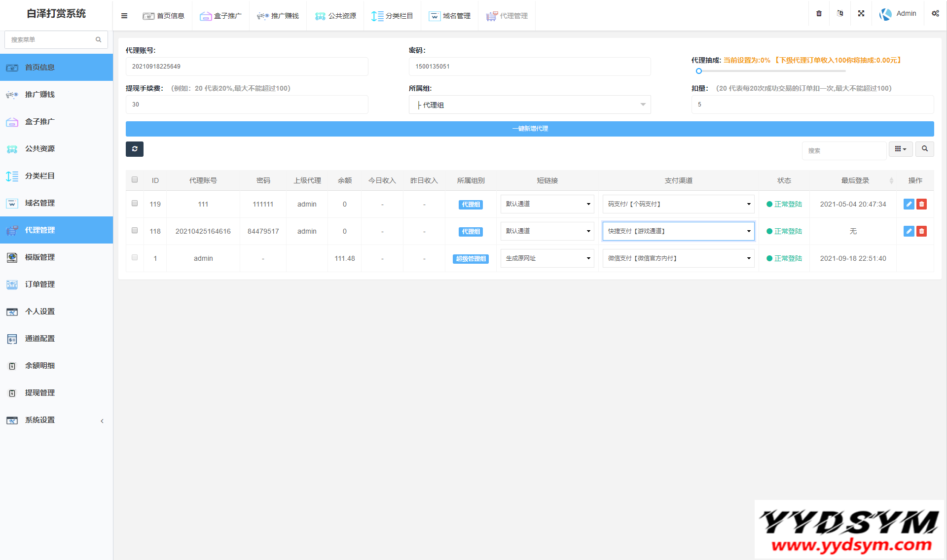This screenshot has width=947, height=560.
Task: Click the fullscreen expand icon in header
Action: pos(861,14)
